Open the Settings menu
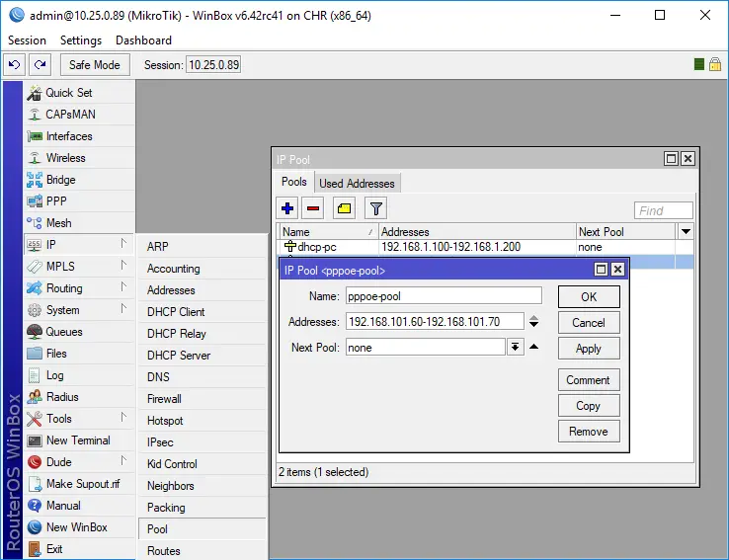This screenshot has height=560, width=729. coord(81,40)
